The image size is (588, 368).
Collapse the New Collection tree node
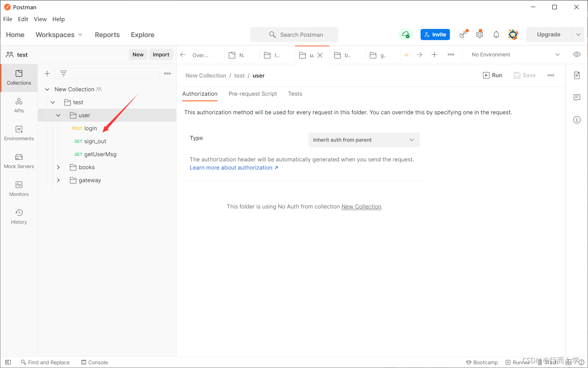coord(47,89)
